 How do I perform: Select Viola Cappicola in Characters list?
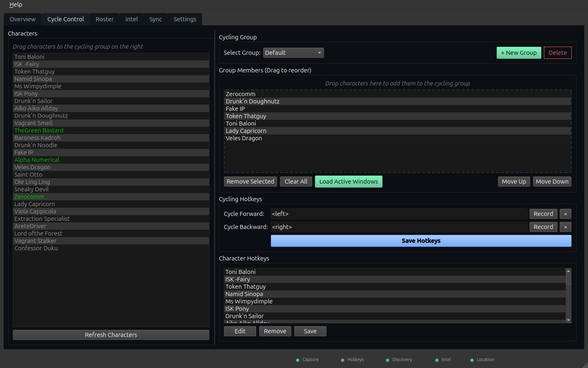coord(111,211)
